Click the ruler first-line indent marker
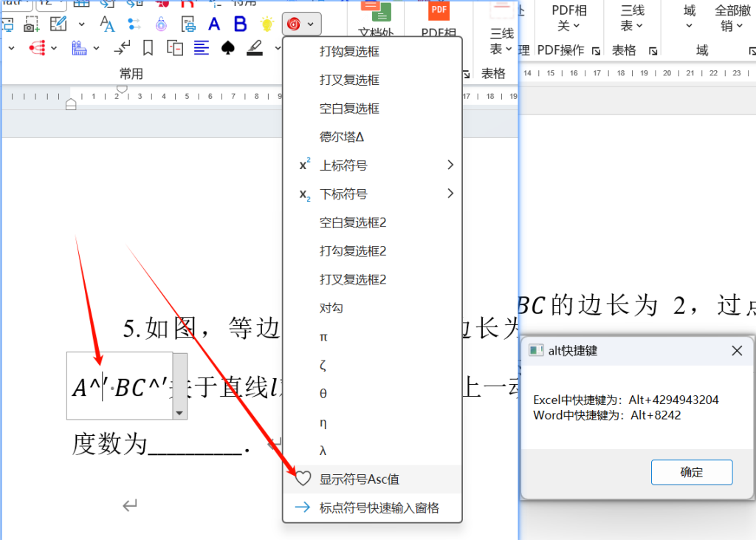The image size is (756, 540). coord(122,89)
